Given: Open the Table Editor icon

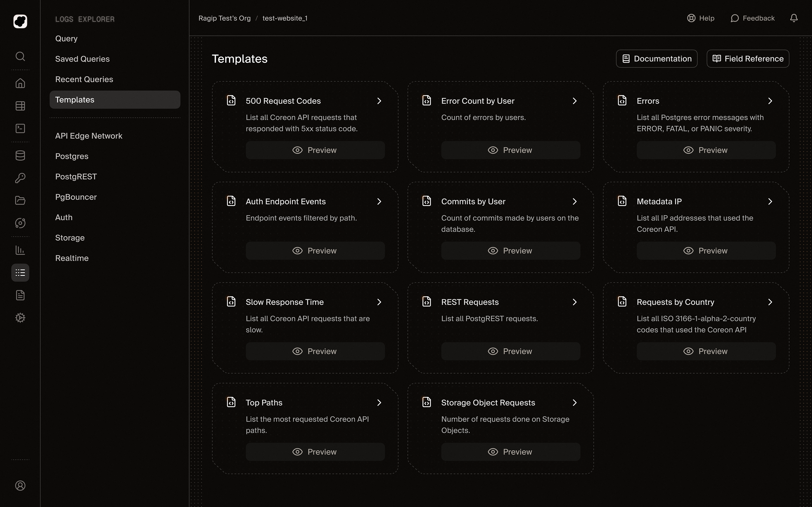Looking at the screenshot, I should (20, 106).
